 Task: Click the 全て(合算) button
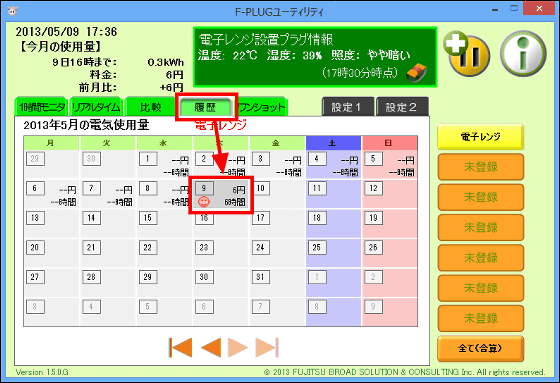point(480,348)
